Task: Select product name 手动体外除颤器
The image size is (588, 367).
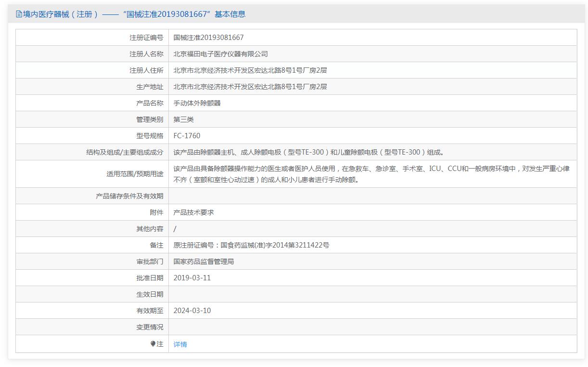Action: pos(197,103)
